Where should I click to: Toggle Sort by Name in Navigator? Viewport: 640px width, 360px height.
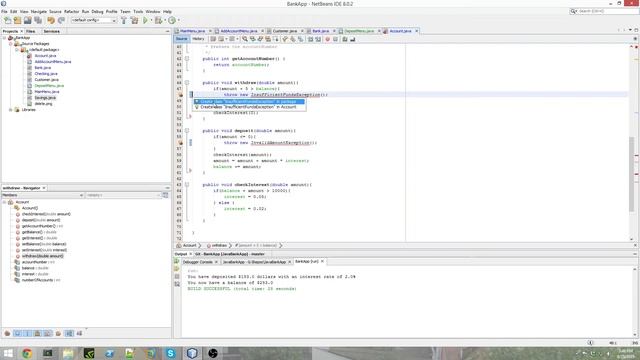[x=69, y=333]
